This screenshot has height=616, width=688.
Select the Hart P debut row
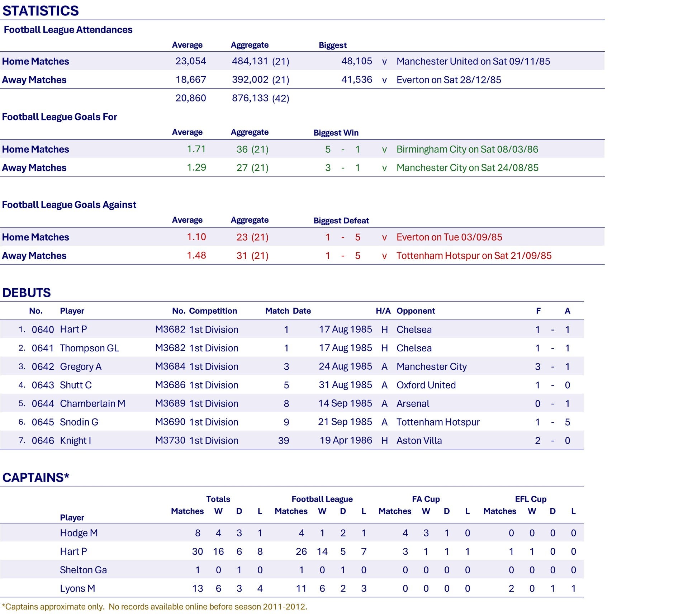click(292, 329)
